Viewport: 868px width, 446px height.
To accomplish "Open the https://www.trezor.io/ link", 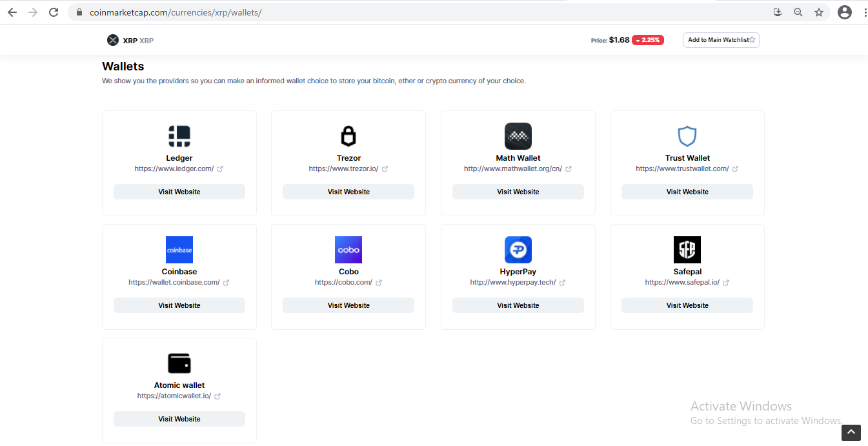I will 343,168.
